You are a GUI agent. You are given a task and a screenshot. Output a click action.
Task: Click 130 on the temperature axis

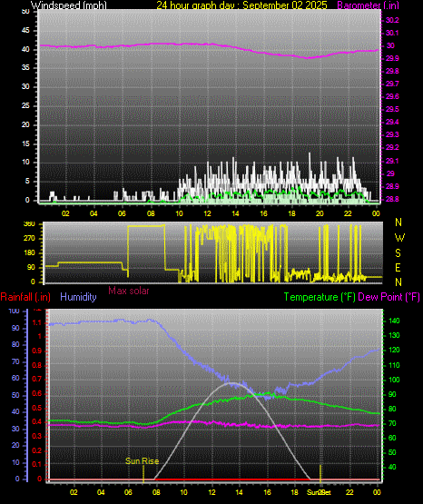[394, 336]
